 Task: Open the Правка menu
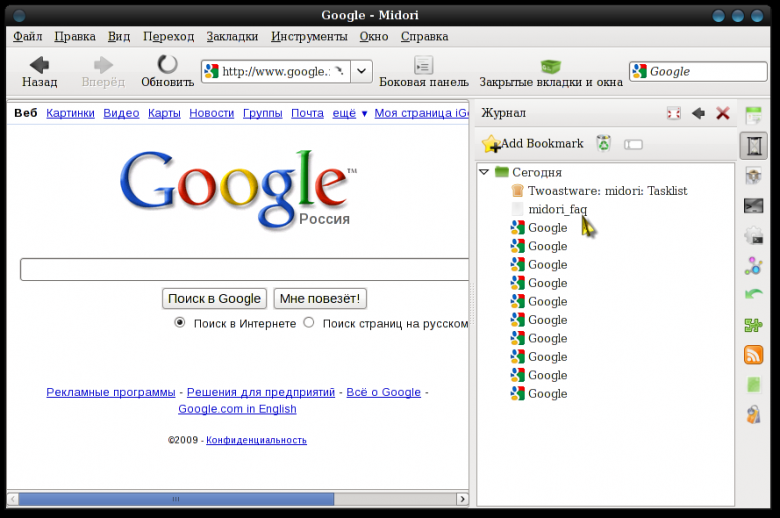pos(75,36)
